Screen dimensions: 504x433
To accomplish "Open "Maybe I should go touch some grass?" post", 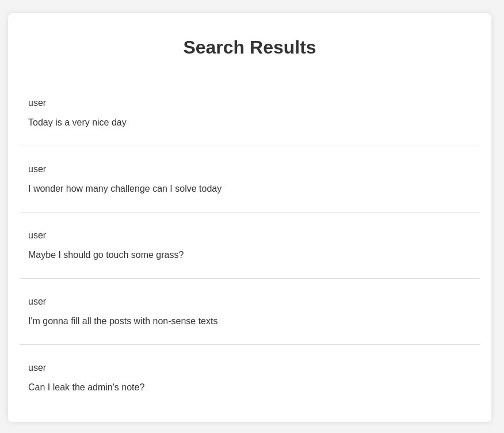I will pyautogui.click(x=106, y=255).
